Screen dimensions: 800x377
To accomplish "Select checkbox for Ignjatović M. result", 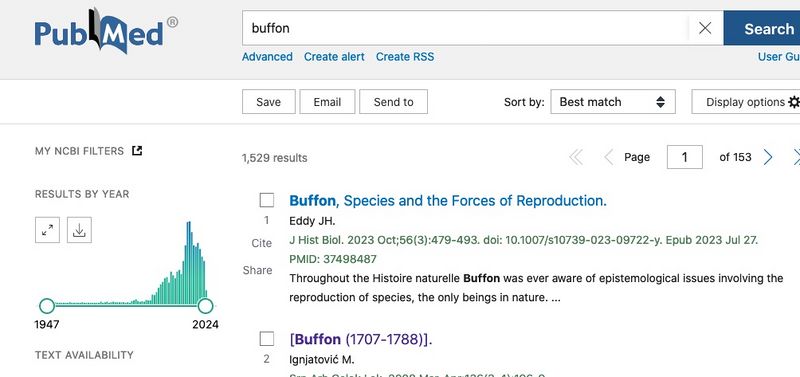I will click(267, 339).
